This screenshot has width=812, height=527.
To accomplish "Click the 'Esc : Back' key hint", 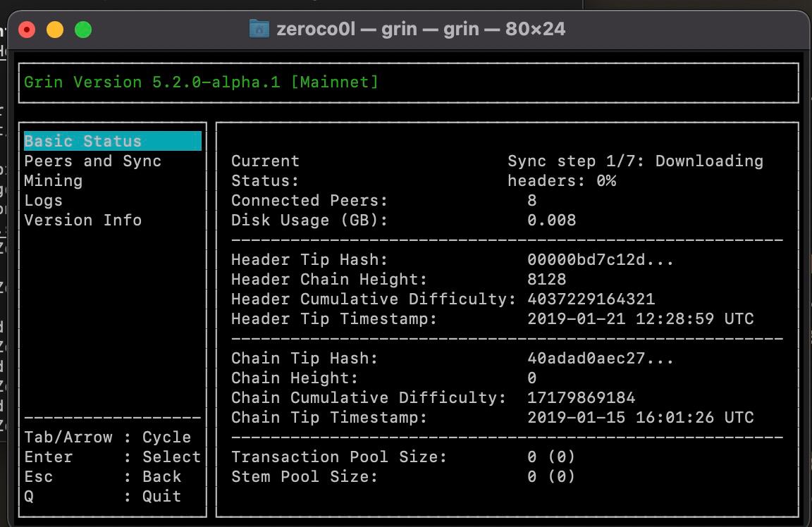I will coord(102,476).
